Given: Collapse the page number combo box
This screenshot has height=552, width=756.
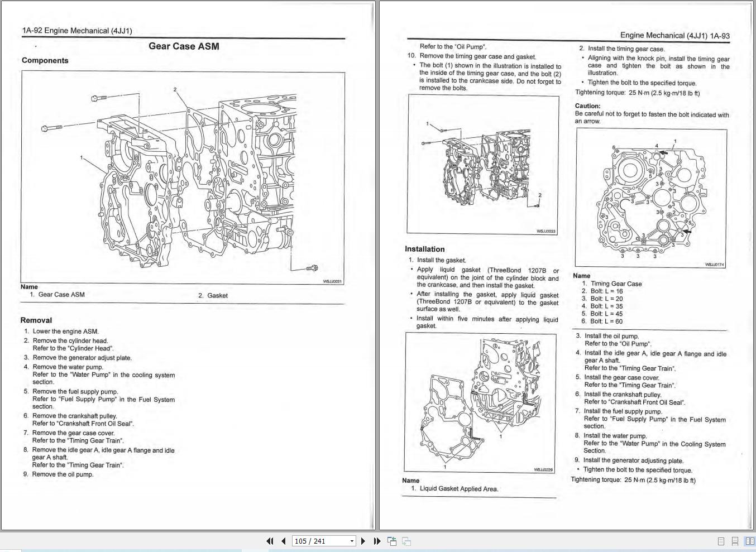Looking at the screenshot, I should (x=352, y=541).
